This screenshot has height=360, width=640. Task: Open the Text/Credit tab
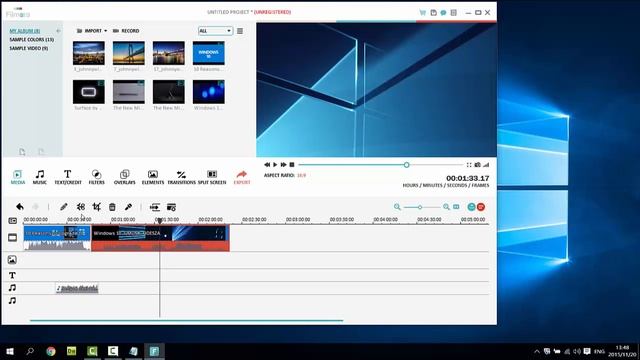[68, 177]
